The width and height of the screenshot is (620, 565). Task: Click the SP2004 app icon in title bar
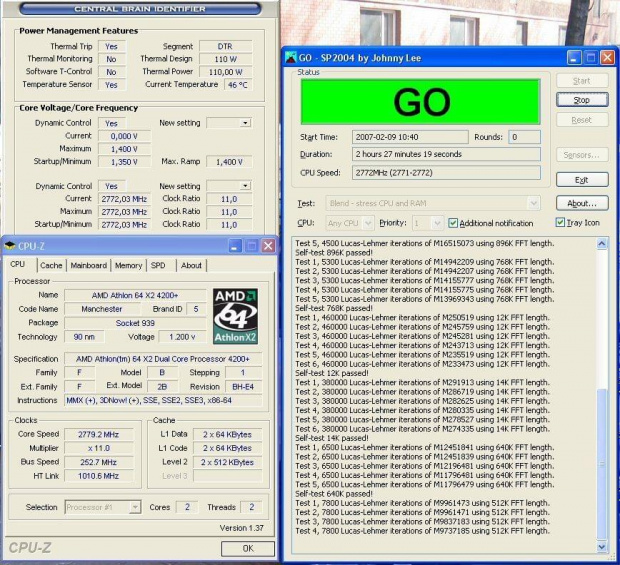coord(291,58)
